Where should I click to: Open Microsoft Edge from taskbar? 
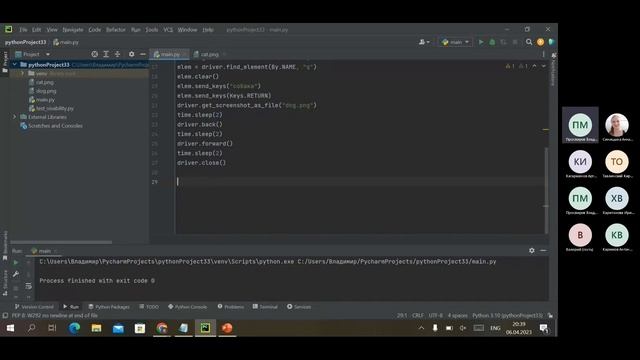pyautogui.click(x=74, y=328)
